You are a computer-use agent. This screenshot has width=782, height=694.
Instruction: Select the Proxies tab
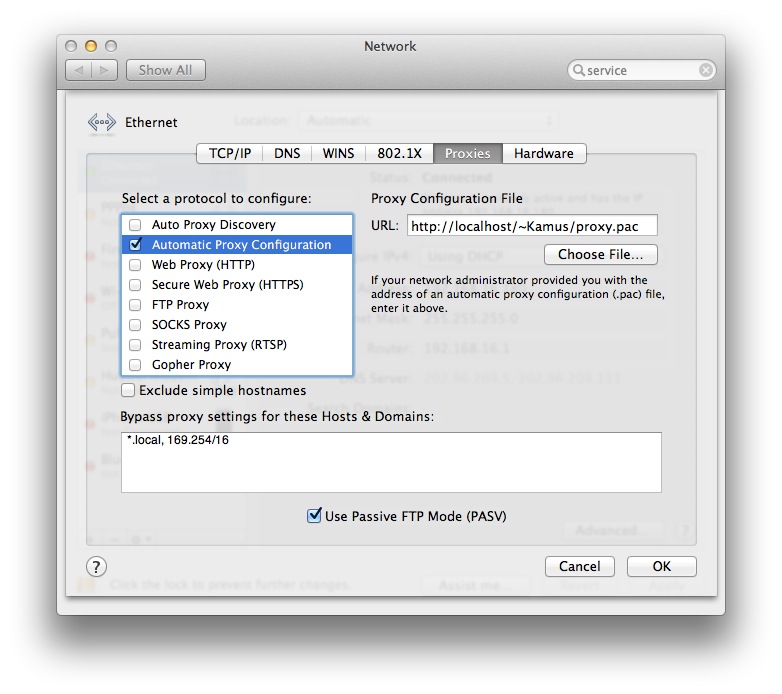468,154
